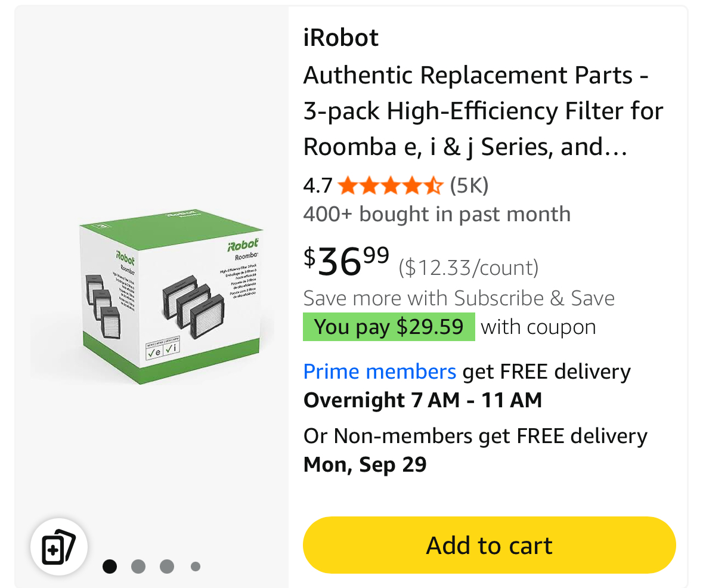This screenshot has height=588, width=703.
Task: Select the small fourth carousel dot
Action: tap(195, 566)
